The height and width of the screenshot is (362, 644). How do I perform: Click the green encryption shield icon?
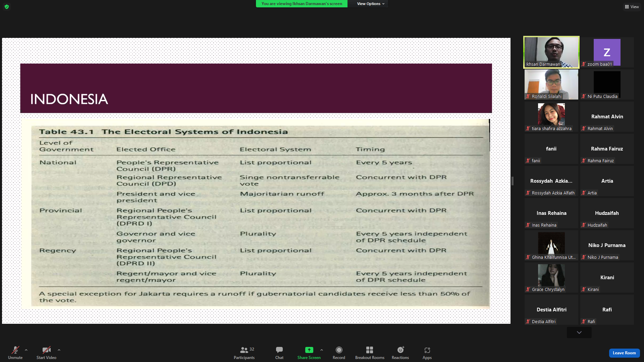7,7
